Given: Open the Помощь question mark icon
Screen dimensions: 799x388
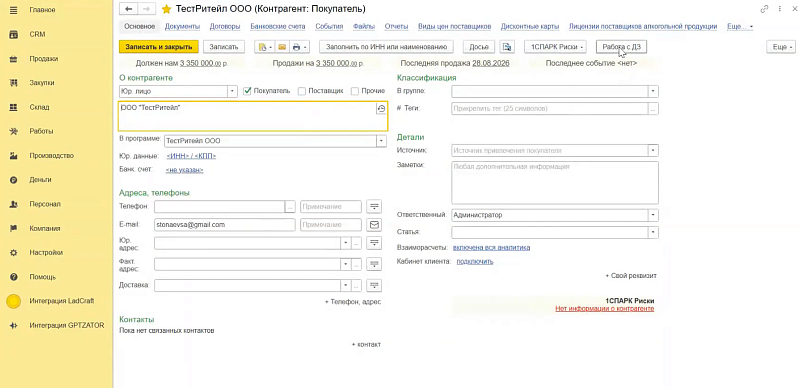Looking at the screenshot, I should [x=14, y=277].
